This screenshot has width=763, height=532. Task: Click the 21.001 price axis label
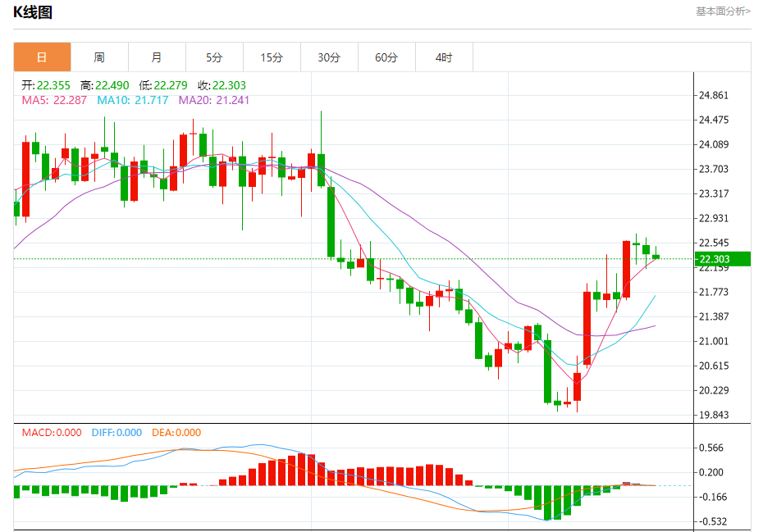pyautogui.click(x=714, y=341)
